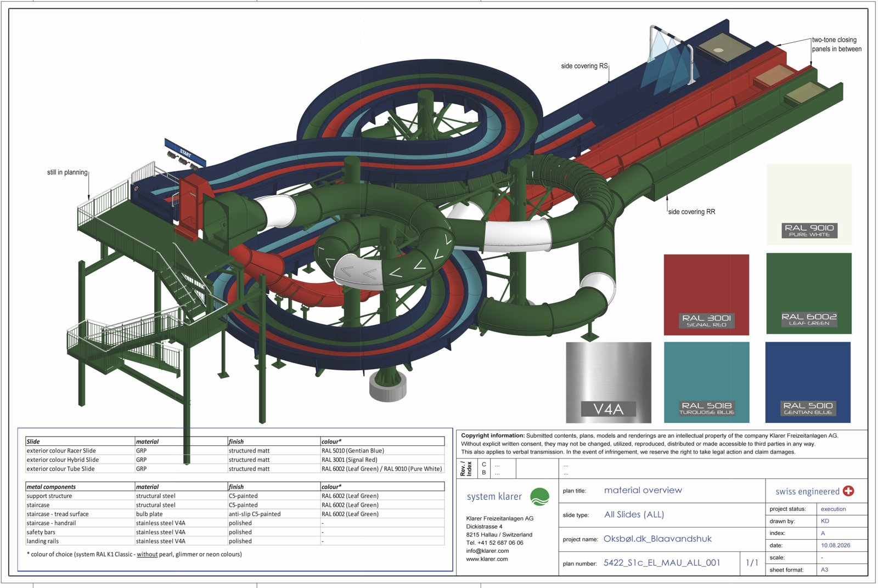Screen dimensions: 878x588
Task: Click project name 'Oksbøl.dk_Blaavandshuk'
Action: pos(657,539)
